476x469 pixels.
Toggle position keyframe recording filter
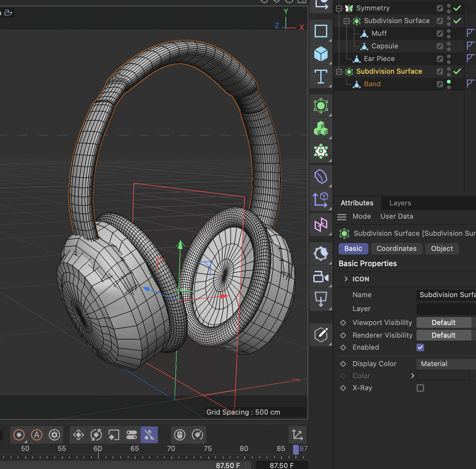pos(78,435)
